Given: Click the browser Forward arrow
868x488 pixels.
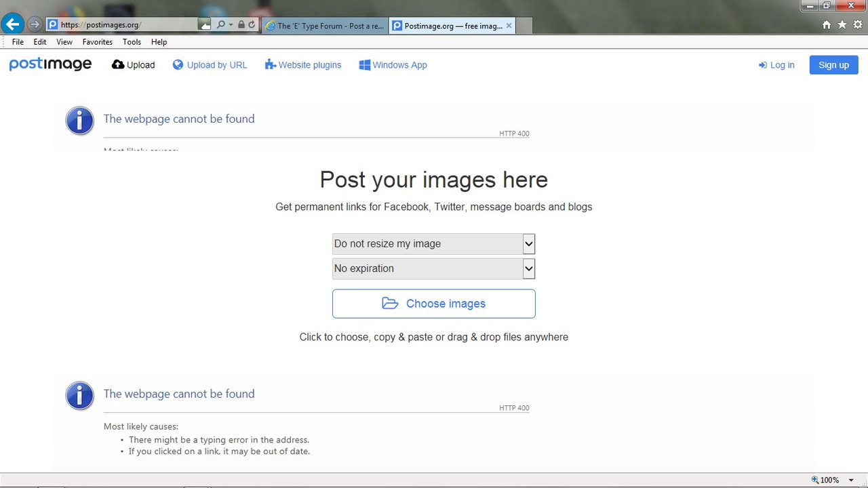Looking at the screenshot, I should (35, 24).
